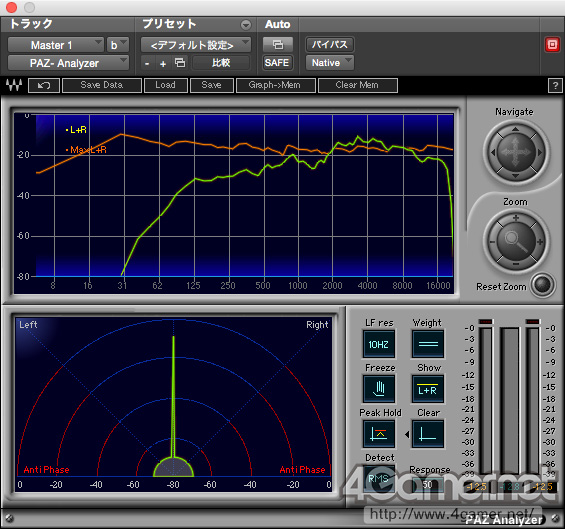Click the Peak Hold icon button

click(379, 434)
